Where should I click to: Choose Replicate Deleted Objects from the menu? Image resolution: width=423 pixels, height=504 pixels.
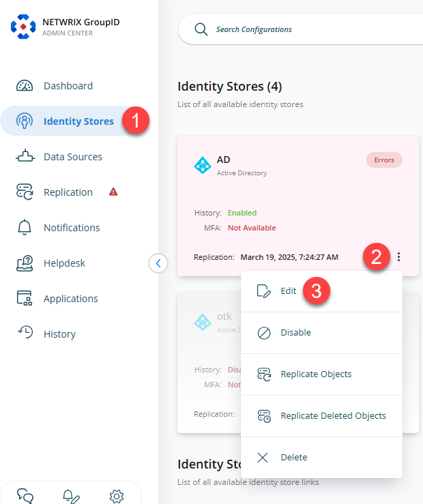[321, 416]
